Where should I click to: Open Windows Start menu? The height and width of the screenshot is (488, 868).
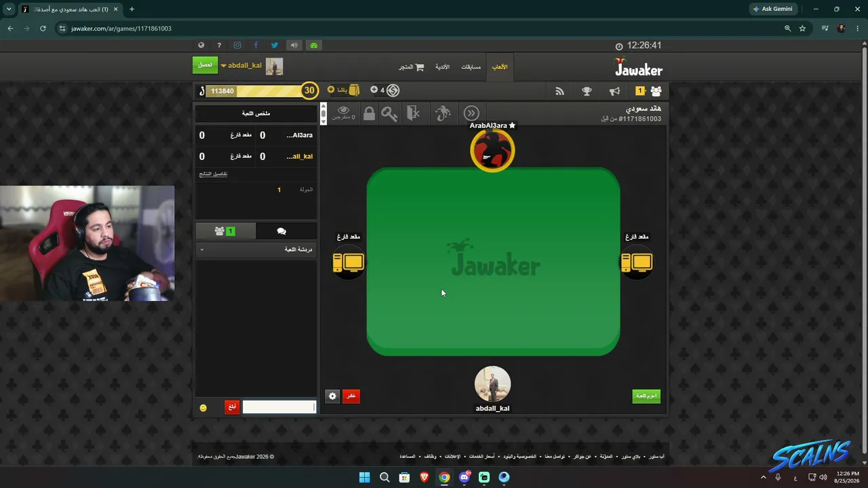364,477
